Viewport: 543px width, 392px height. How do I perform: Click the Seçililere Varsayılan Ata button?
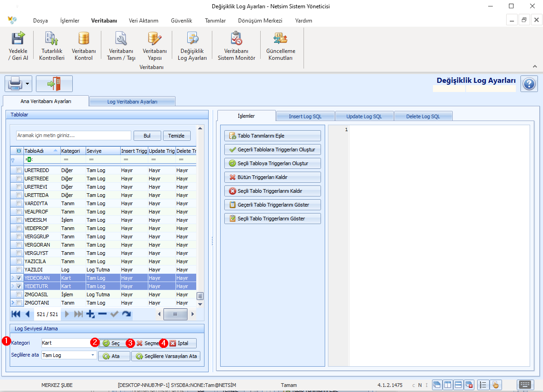(x=166, y=356)
